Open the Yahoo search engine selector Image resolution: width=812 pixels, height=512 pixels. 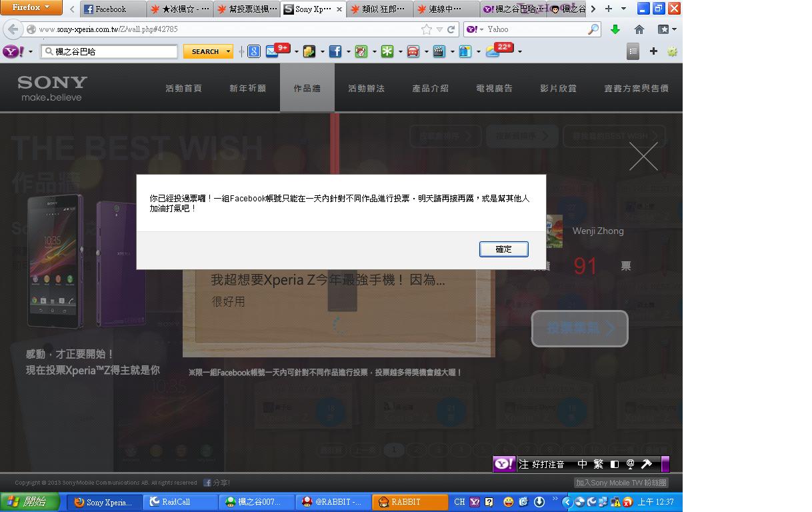(475, 29)
